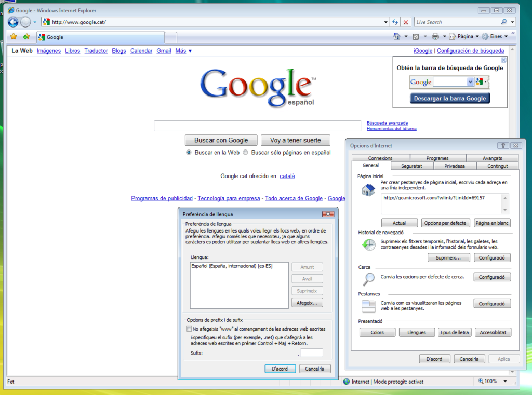Open the Eines tools dropdown
532x395 pixels.
[495, 37]
